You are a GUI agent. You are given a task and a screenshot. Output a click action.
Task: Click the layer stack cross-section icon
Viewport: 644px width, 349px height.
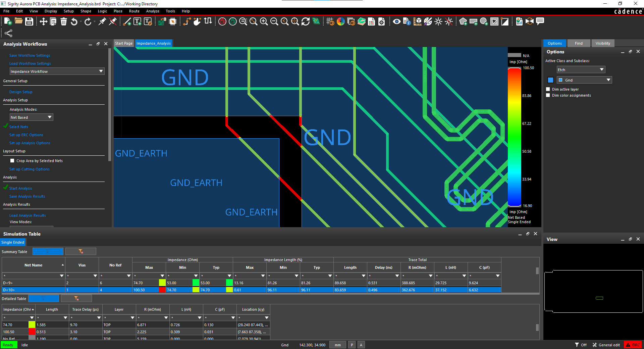click(x=362, y=21)
